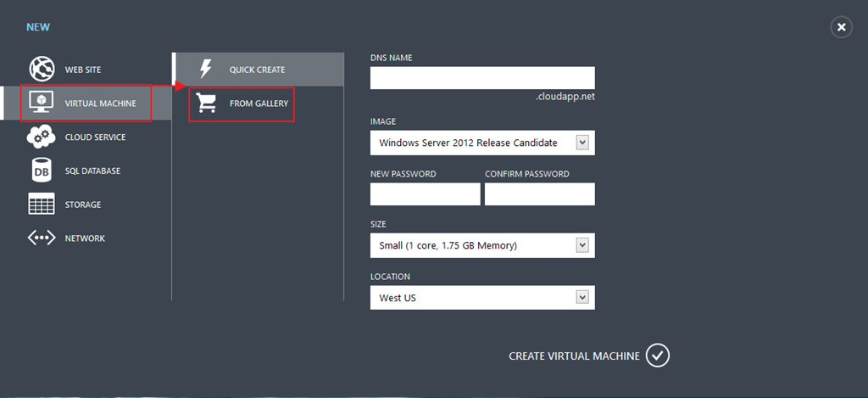This screenshot has height=398, width=868.
Task: Click the Cloud Service gears icon
Action: (42, 137)
